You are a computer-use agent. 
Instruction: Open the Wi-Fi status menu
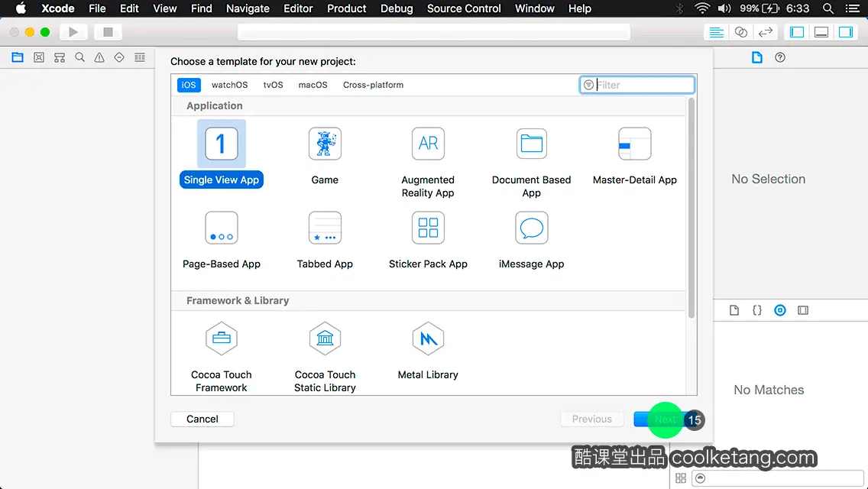[x=702, y=8]
